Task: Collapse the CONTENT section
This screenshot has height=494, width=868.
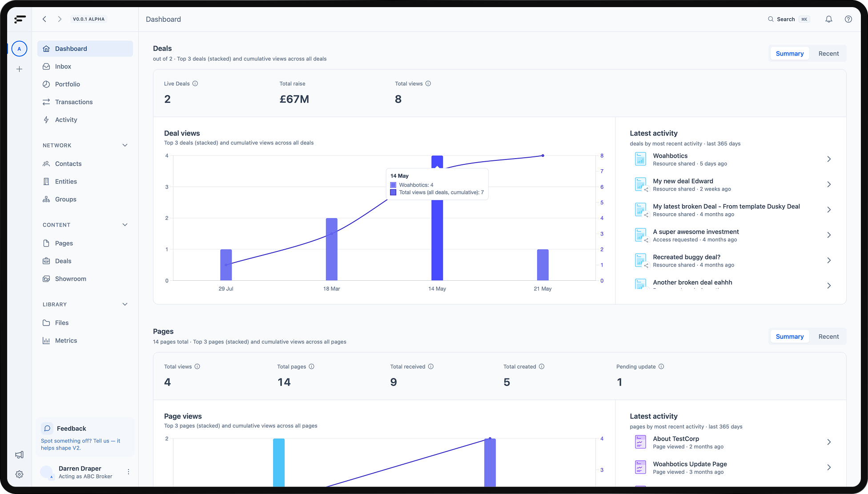Action: pyautogui.click(x=125, y=225)
